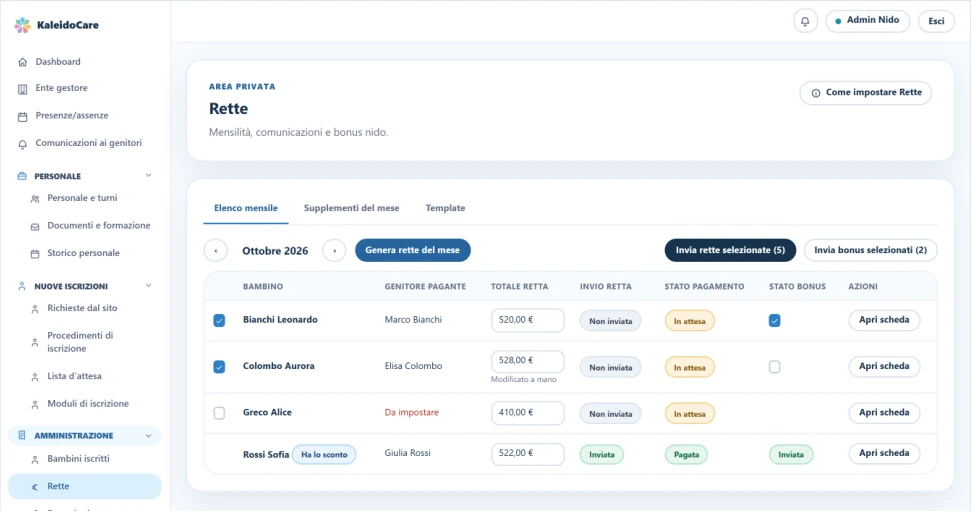Click the Documenti e formazione icon

click(35, 227)
